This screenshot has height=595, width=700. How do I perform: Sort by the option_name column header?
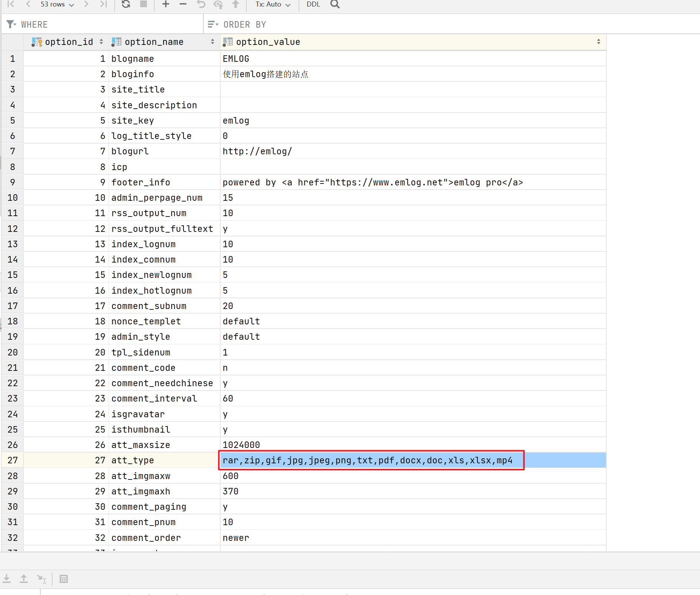[x=154, y=42]
